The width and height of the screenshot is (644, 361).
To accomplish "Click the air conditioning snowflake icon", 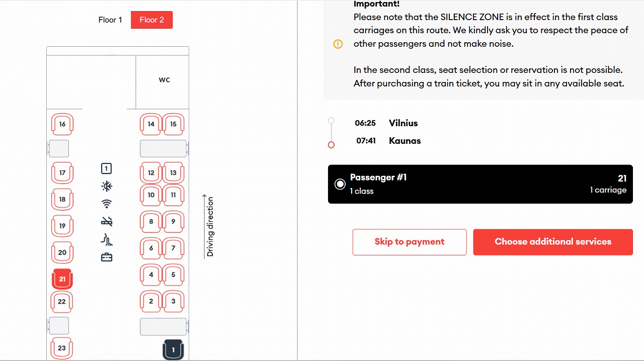I will (107, 187).
